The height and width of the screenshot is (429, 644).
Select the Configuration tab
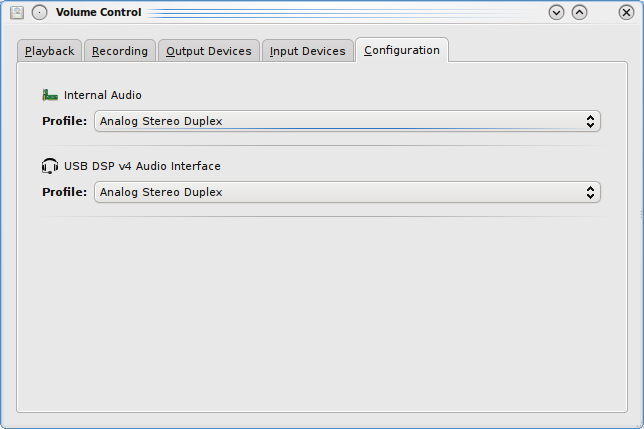[x=402, y=50]
